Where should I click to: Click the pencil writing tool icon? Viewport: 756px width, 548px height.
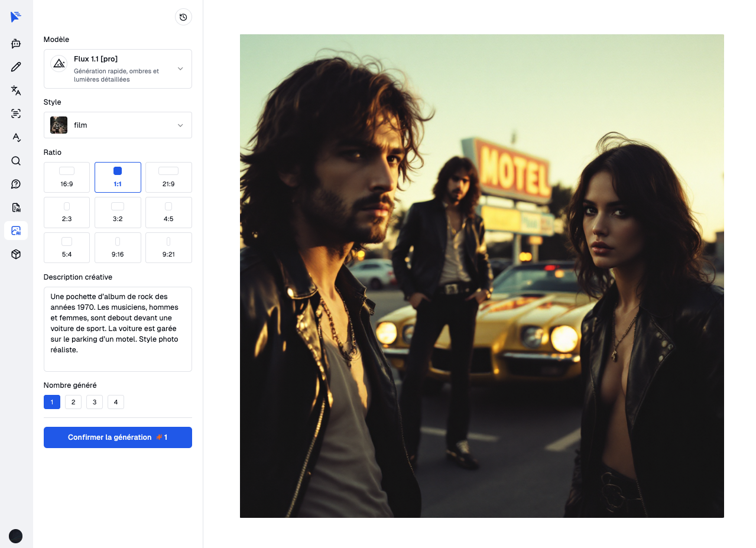(x=16, y=67)
